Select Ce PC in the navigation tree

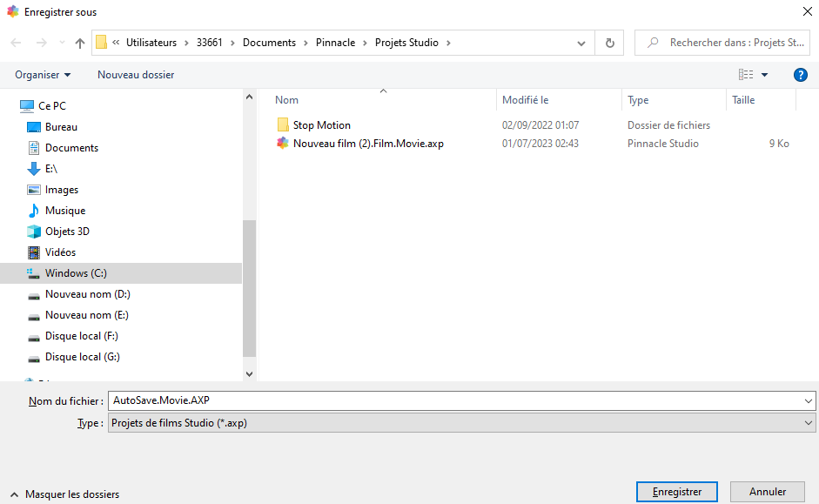tap(52, 106)
